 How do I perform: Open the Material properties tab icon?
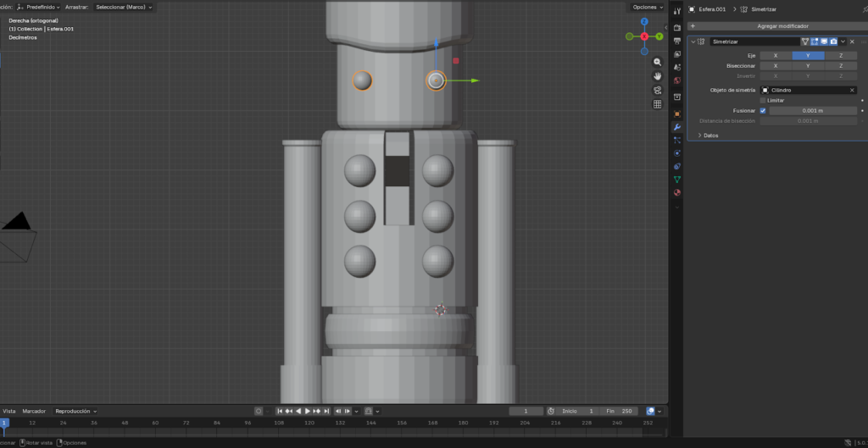[676, 192]
